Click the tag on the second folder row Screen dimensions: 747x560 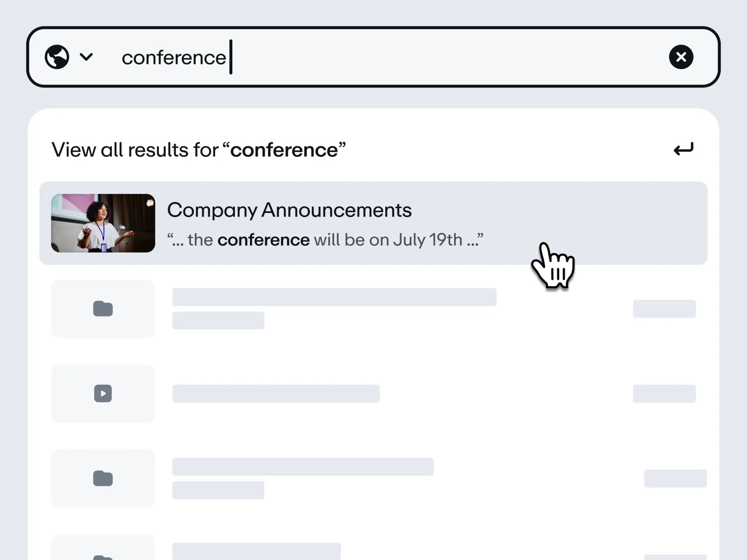675,478
